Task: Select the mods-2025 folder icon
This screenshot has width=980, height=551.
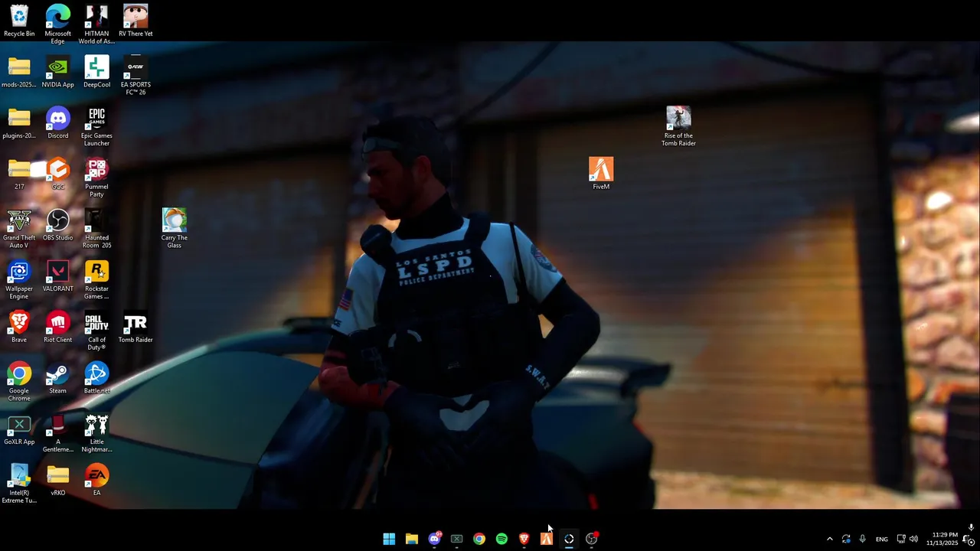Action: [19, 72]
